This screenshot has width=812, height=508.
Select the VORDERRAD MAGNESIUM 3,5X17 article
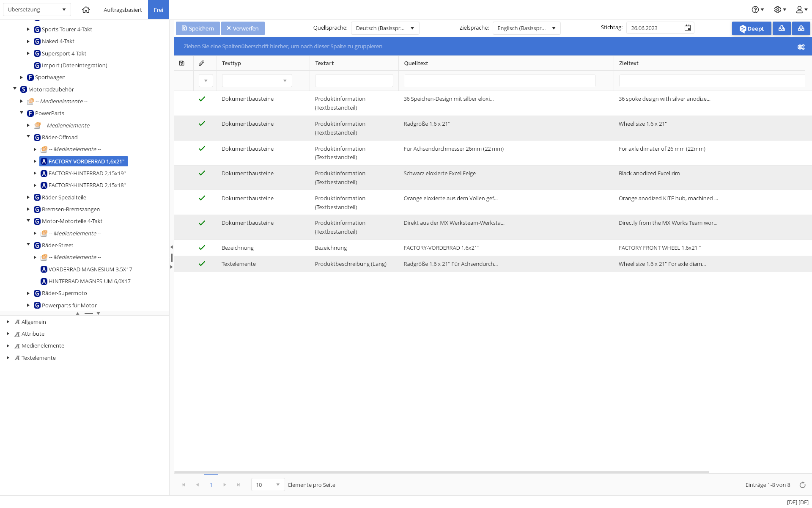coord(90,269)
